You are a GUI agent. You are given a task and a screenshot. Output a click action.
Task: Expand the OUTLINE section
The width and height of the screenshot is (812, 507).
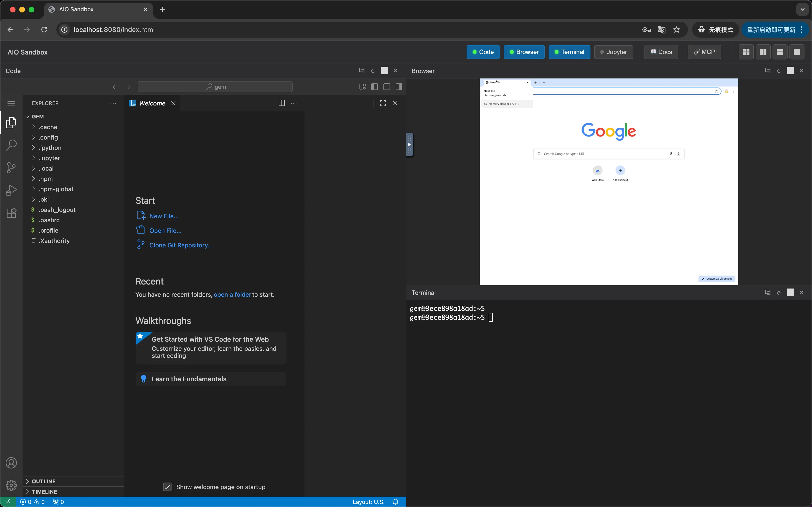(x=43, y=481)
